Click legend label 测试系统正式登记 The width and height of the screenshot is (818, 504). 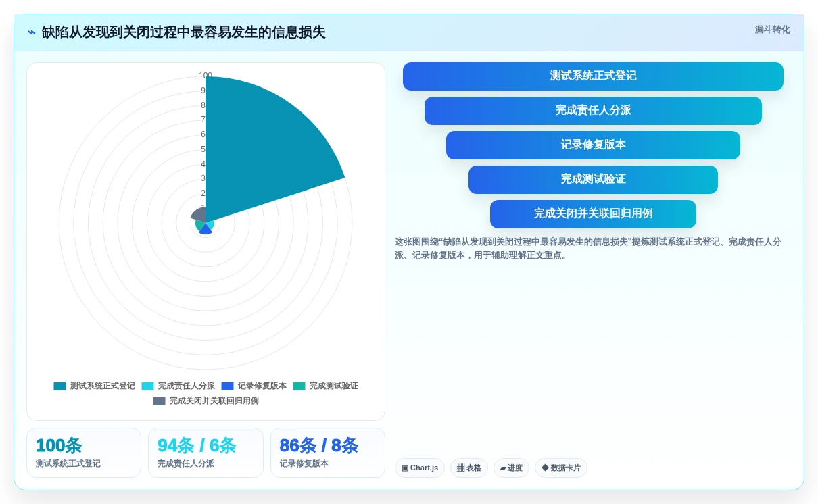(103, 386)
